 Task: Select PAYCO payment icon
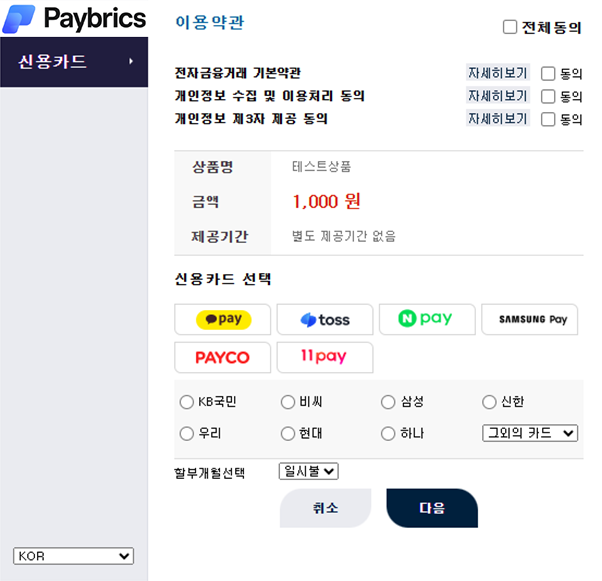223,357
